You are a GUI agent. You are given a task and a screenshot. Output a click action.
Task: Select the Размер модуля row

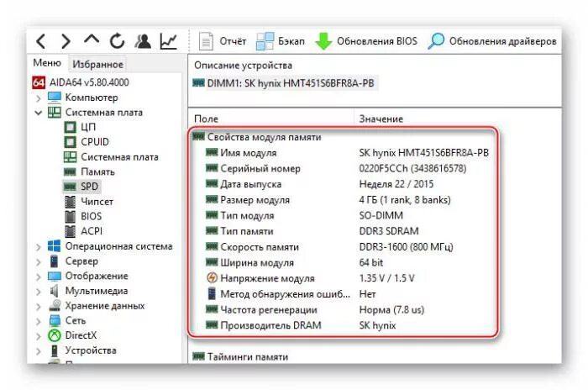tap(328, 200)
